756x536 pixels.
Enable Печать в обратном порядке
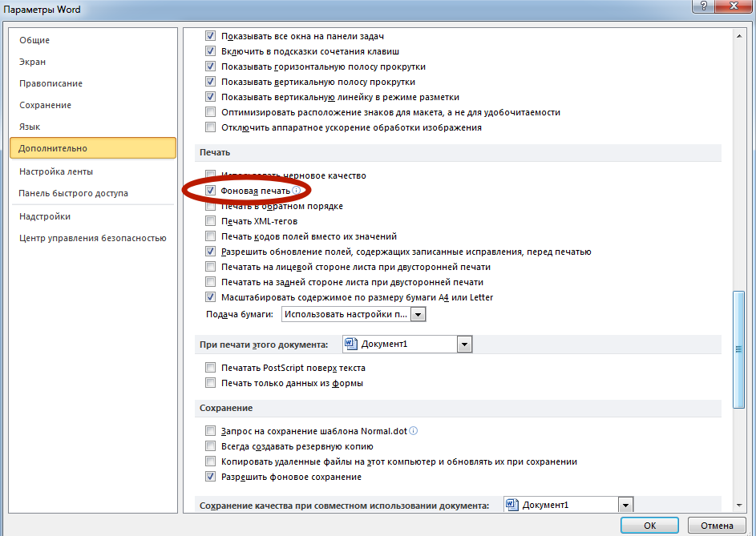[210, 206]
